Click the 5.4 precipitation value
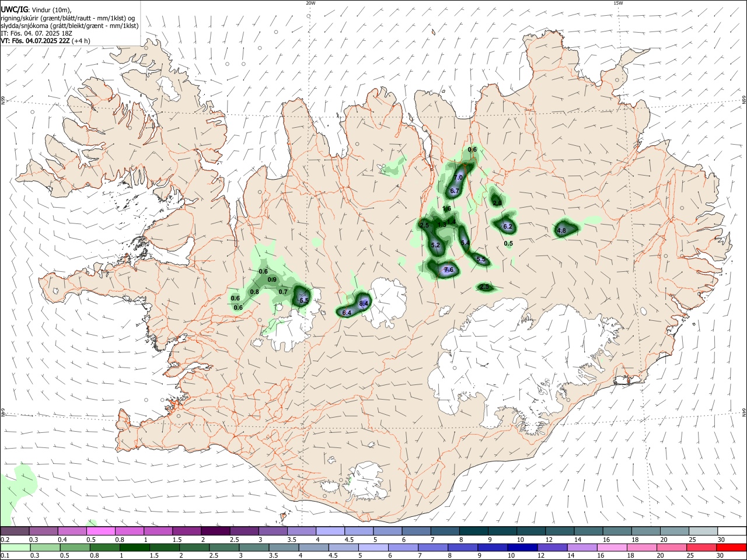The image size is (747, 560). click(465, 243)
